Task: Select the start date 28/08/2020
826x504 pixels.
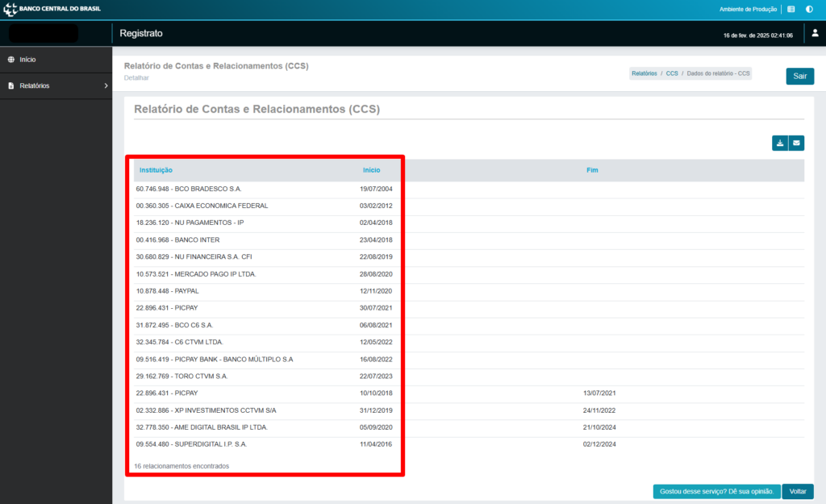Action: coord(376,274)
